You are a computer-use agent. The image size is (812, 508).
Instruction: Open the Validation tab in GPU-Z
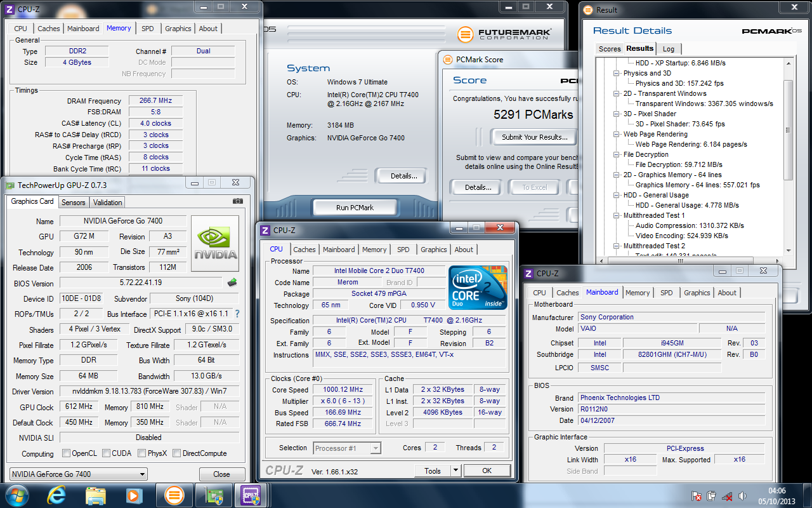(107, 203)
